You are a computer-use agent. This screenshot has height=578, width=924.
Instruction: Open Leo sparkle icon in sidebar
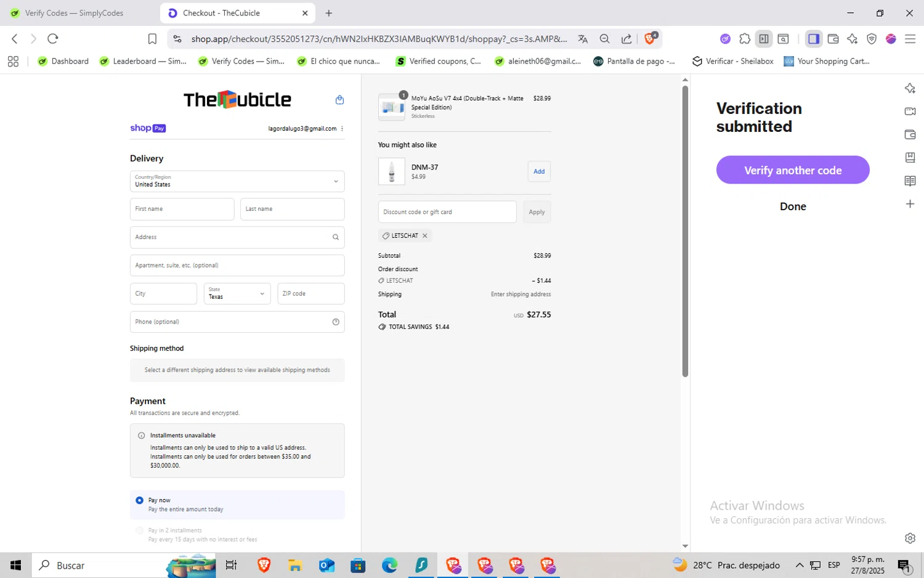tap(910, 88)
